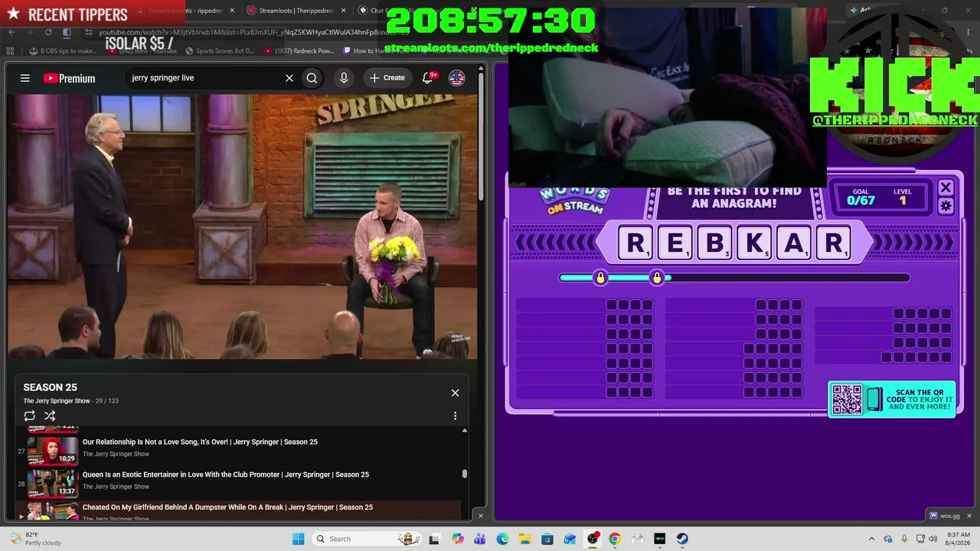The width and height of the screenshot is (980, 551).
Task: Open Microsoft Store from the taskbar
Action: 547,539
